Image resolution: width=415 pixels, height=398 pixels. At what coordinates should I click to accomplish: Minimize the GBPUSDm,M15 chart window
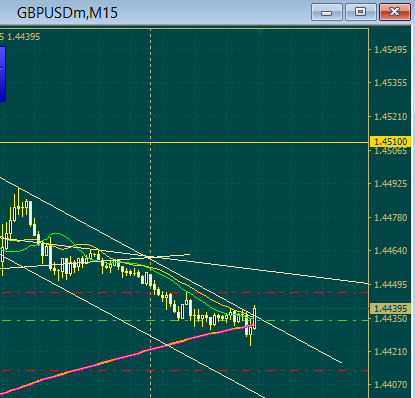(x=327, y=13)
